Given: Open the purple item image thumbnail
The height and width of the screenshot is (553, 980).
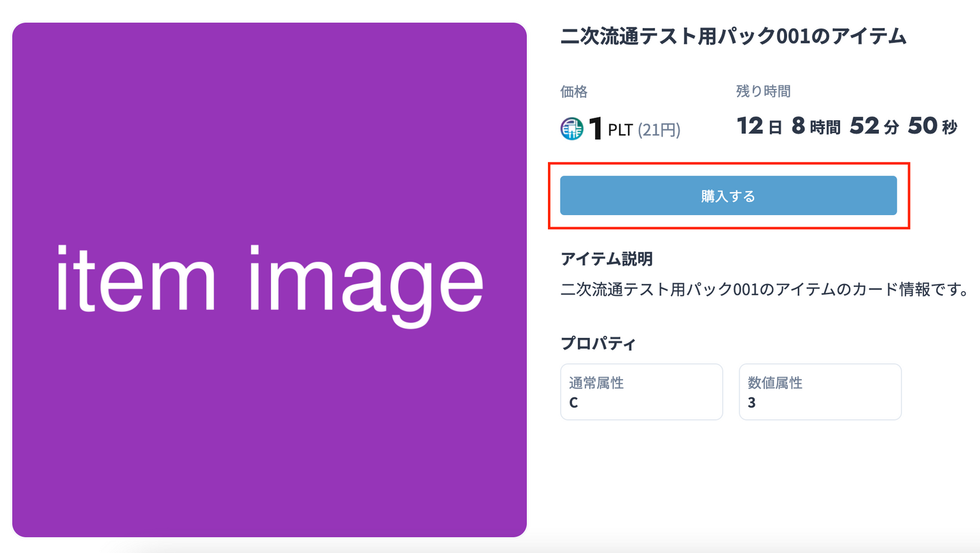Looking at the screenshot, I should 269,280.
